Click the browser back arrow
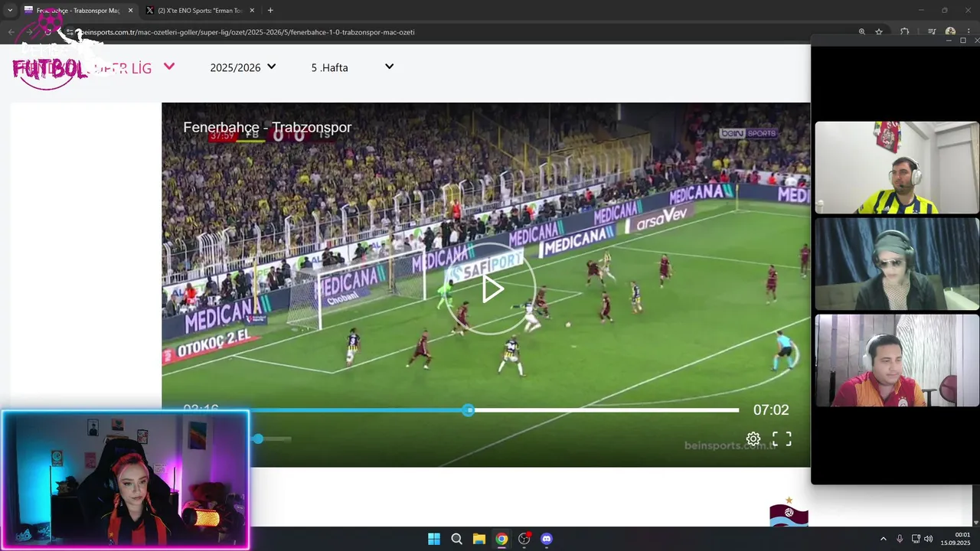Viewport: 980px width, 551px height. [11, 32]
